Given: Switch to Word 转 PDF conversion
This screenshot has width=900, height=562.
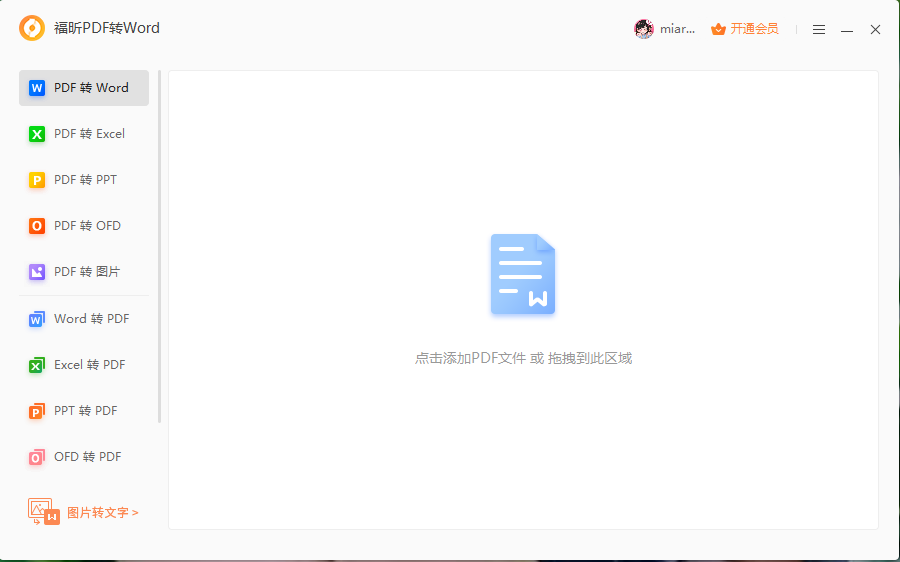Looking at the screenshot, I should tap(84, 319).
